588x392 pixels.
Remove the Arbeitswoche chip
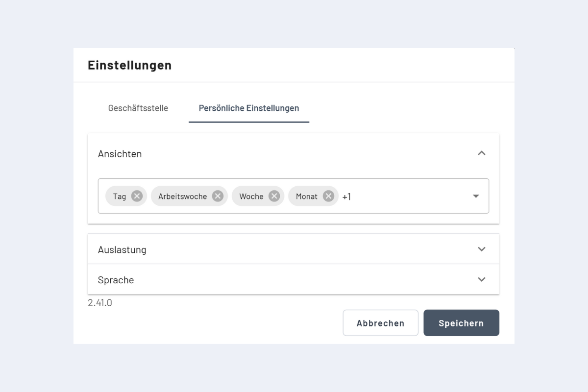click(218, 196)
